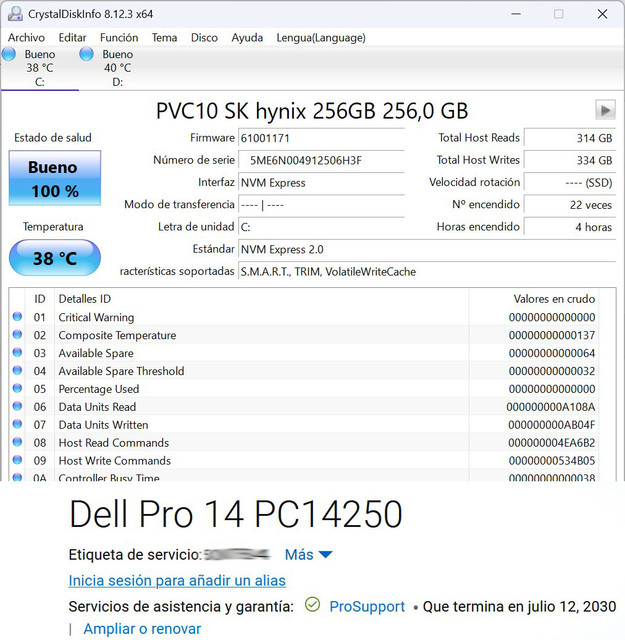Click the status dot for Data Units Written
The image size is (625, 640).
point(17,425)
